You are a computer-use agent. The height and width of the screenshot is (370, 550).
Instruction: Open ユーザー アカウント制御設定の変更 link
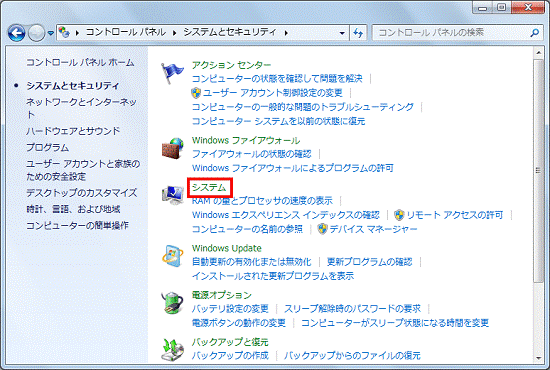coord(273,93)
